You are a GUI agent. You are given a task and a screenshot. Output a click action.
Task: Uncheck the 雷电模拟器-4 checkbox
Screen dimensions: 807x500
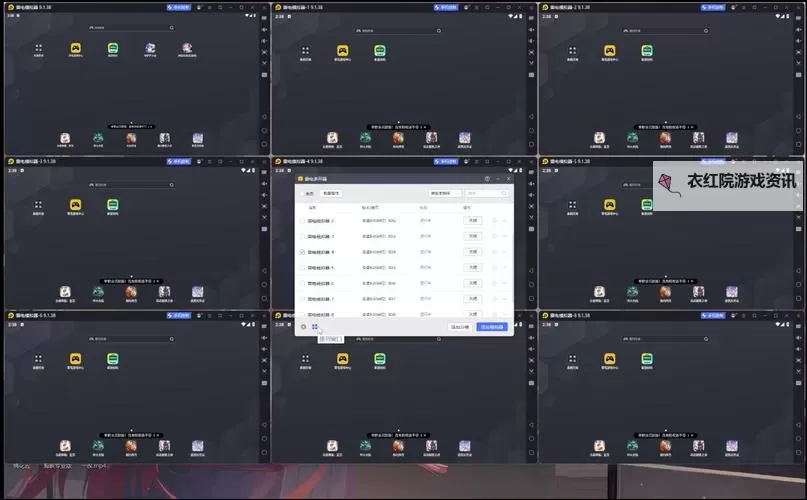pos(303,252)
